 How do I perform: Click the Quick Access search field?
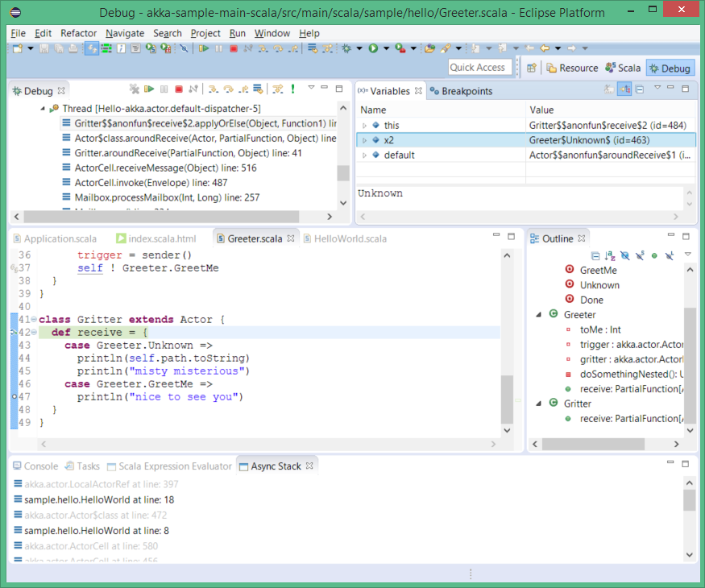(478, 68)
